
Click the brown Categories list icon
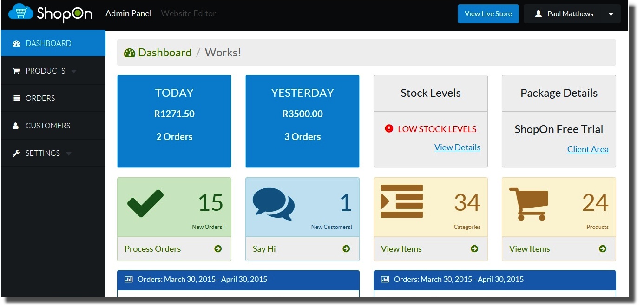[402, 201]
